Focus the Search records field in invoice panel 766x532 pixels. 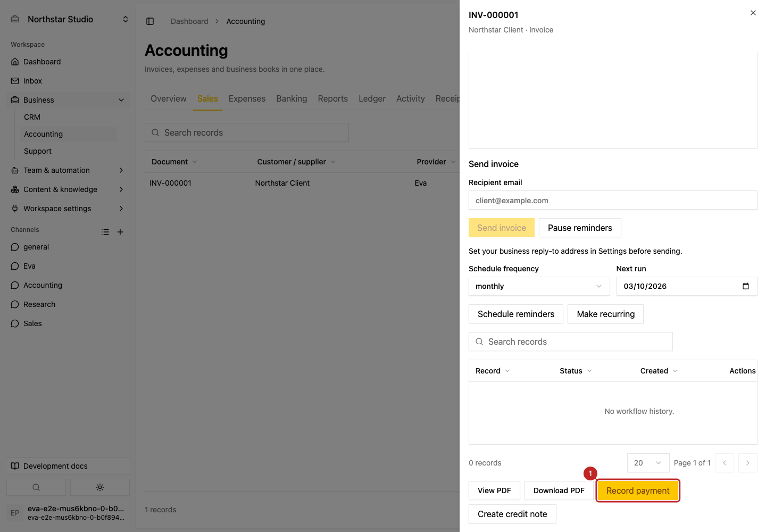571,342
